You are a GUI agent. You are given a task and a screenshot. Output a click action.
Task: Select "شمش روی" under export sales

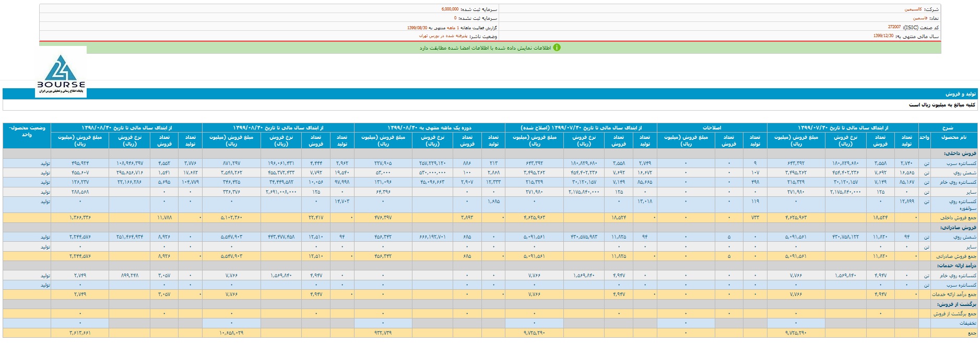click(965, 237)
